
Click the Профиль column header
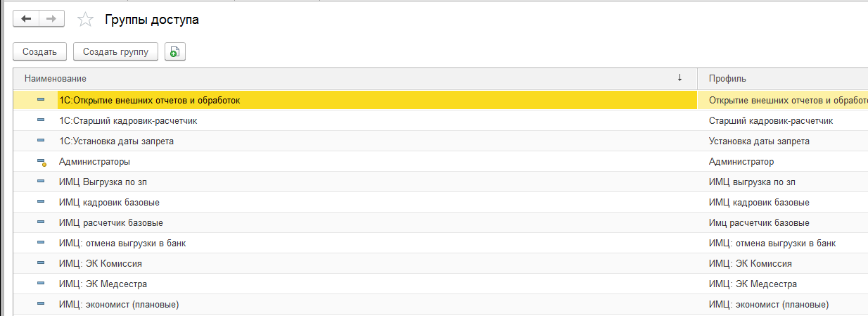coord(727,78)
